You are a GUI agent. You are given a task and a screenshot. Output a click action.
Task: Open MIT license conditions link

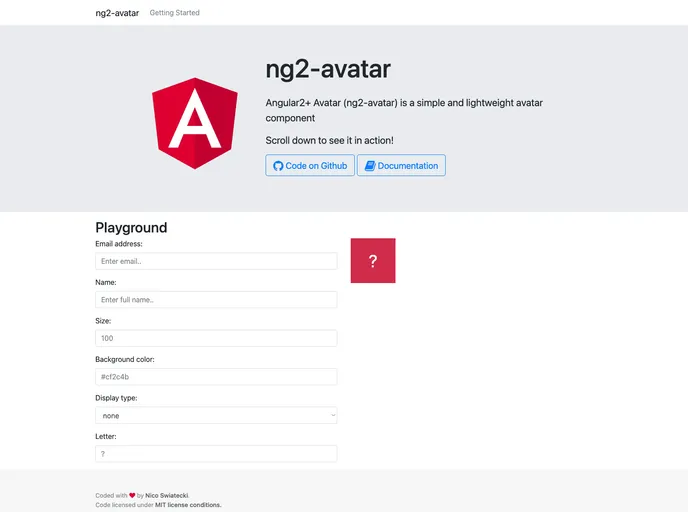tap(188, 505)
